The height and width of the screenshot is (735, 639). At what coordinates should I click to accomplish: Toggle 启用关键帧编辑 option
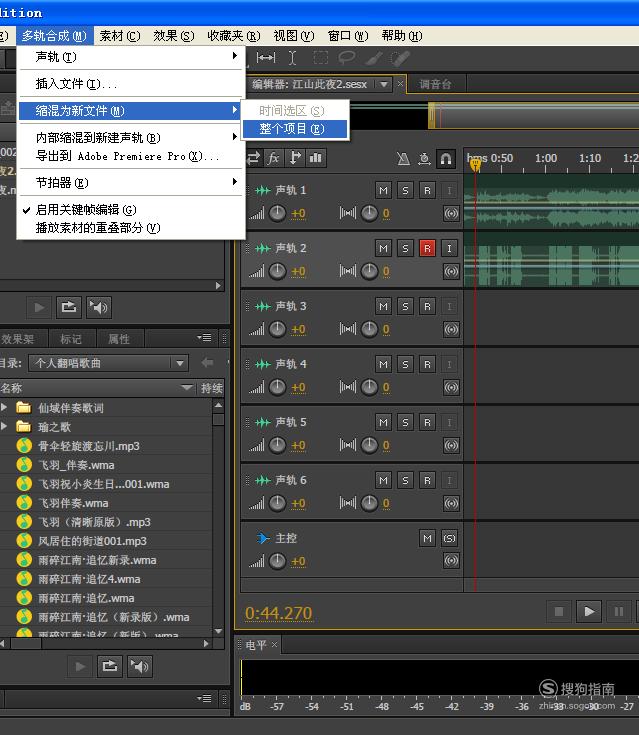pos(131,210)
